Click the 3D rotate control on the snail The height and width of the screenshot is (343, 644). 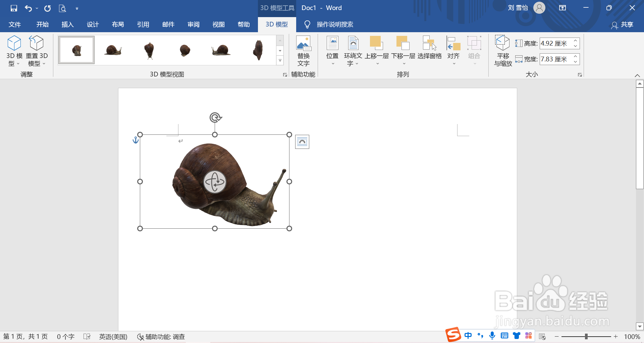(215, 182)
